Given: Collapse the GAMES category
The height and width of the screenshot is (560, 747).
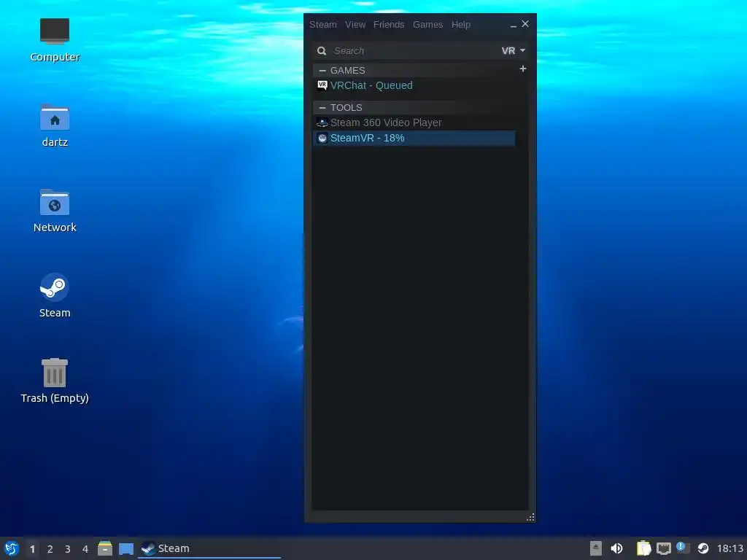Looking at the screenshot, I should tap(322, 71).
